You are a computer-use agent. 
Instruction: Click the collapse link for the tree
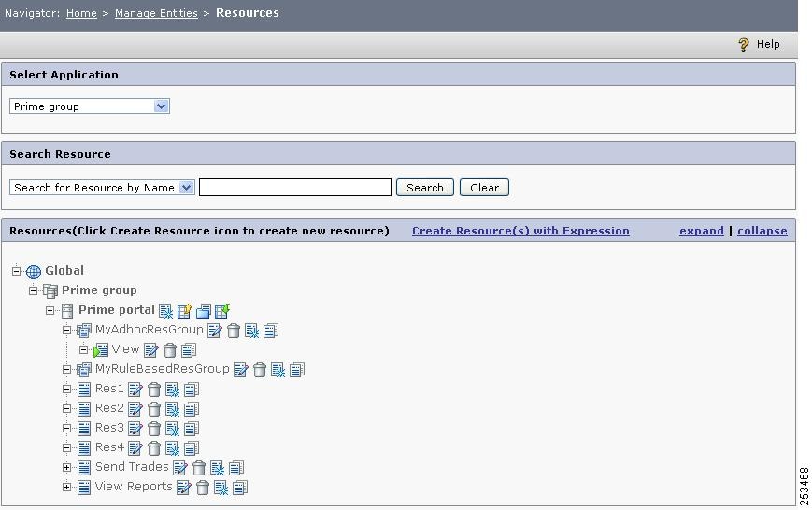[762, 231]
